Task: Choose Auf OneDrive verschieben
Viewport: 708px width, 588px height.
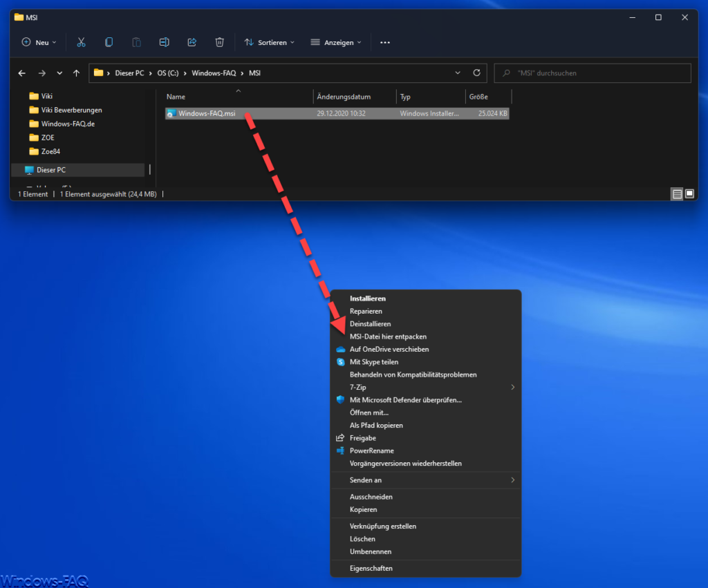Action: point(426,350)
